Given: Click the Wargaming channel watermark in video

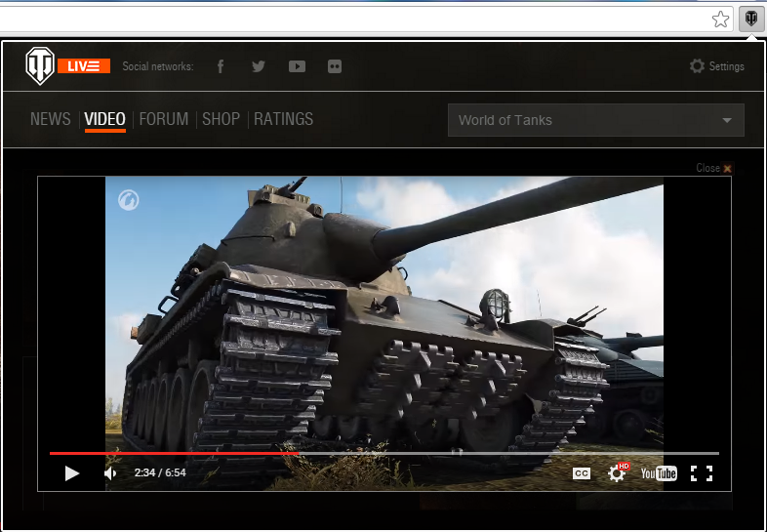Looking at the screenshot, I should (x=128, y=200).
